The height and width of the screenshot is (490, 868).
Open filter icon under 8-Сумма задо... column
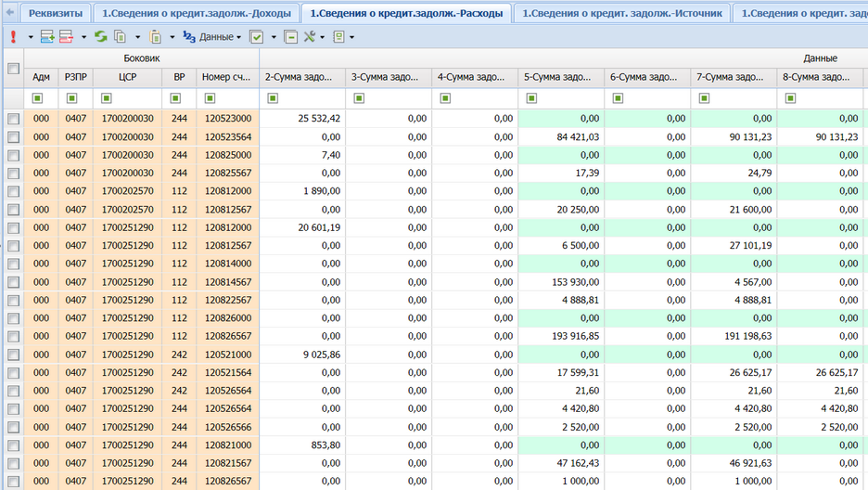point(790,98)
